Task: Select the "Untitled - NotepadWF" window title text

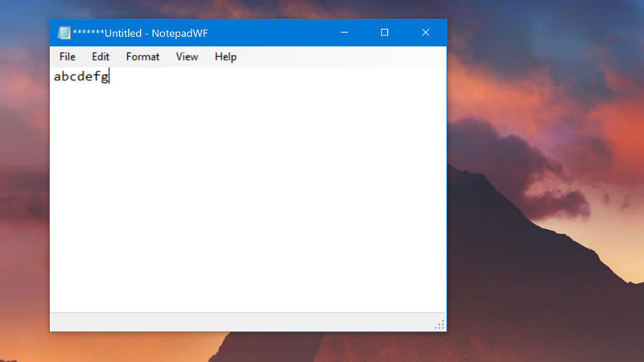Action: click(x=155, y=33)
